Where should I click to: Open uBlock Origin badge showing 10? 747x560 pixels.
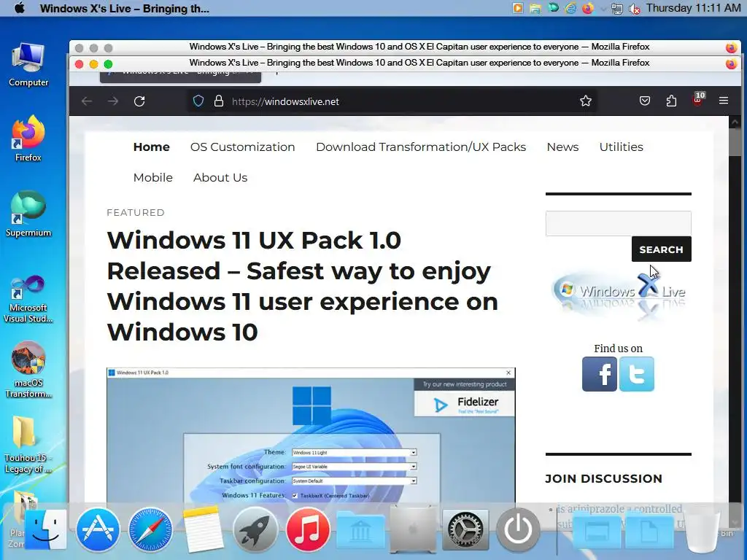tap(698, 99)
